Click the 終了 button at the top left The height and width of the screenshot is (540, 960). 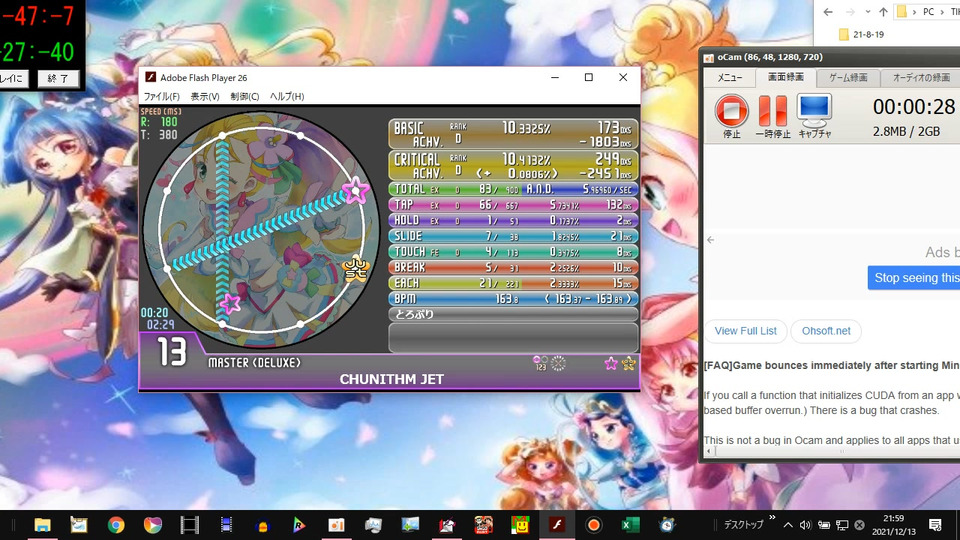click(x=58, y=78)
